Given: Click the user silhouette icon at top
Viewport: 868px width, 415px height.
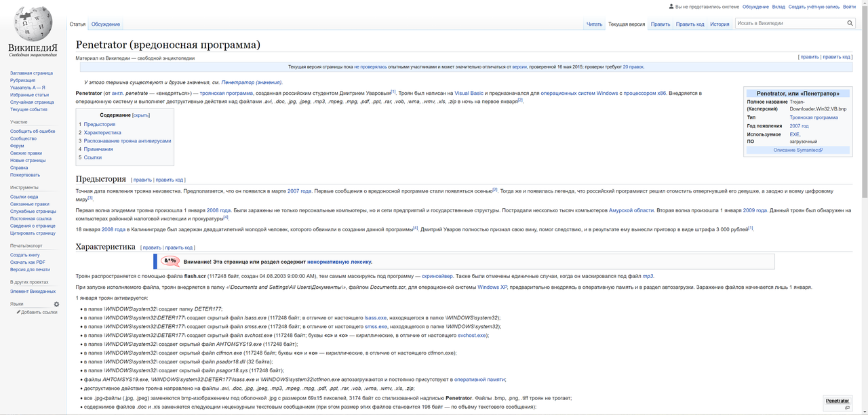Looking at the screenshot, I should tap(671, 7).
